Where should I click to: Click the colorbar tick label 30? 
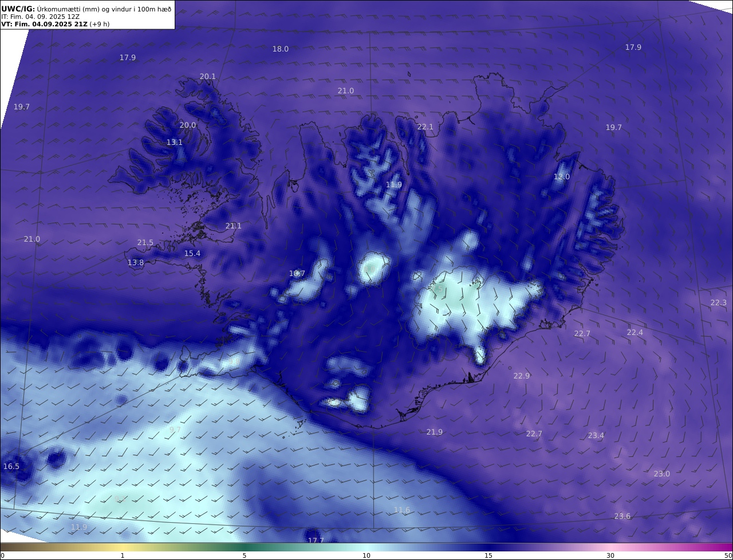[610, 555]
